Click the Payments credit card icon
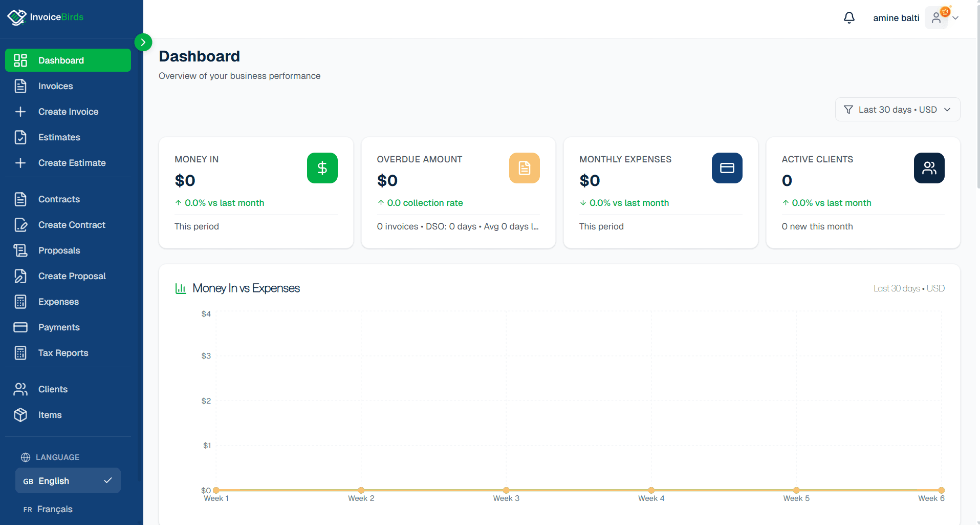 [x=20, y=327]
